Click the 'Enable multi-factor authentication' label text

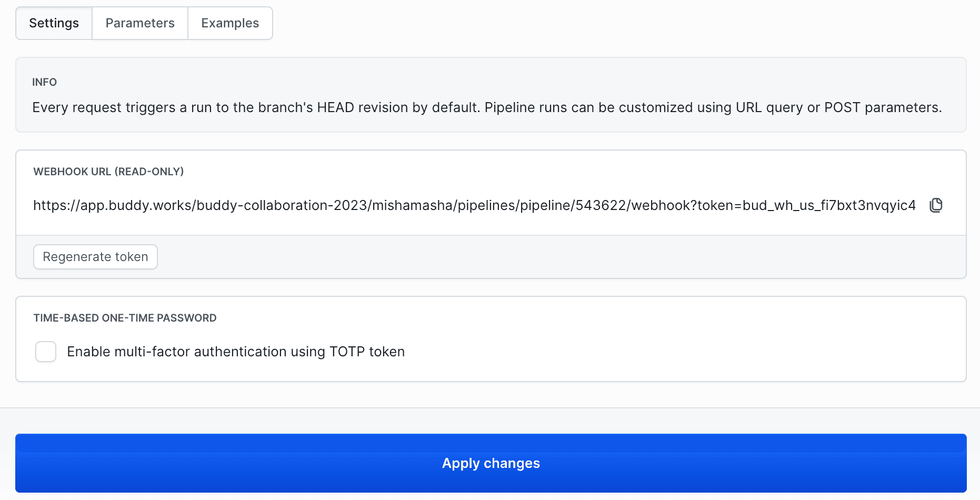click(236, 352)
